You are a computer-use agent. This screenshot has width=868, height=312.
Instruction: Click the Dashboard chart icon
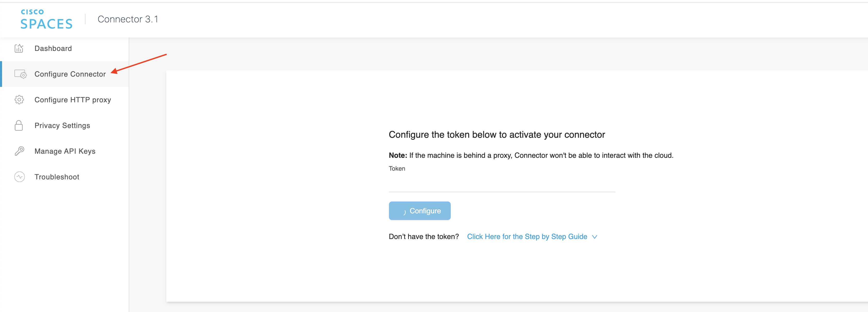pos(19,49)
